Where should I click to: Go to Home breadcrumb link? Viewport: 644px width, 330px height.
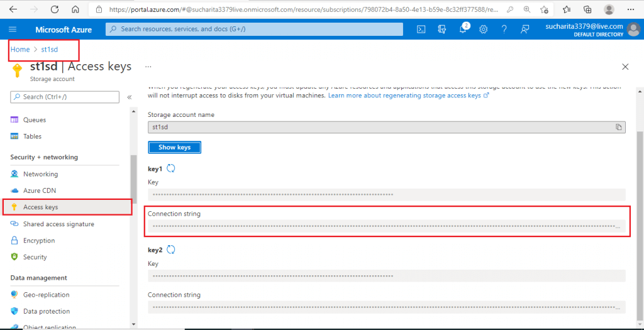pos(20,49)
